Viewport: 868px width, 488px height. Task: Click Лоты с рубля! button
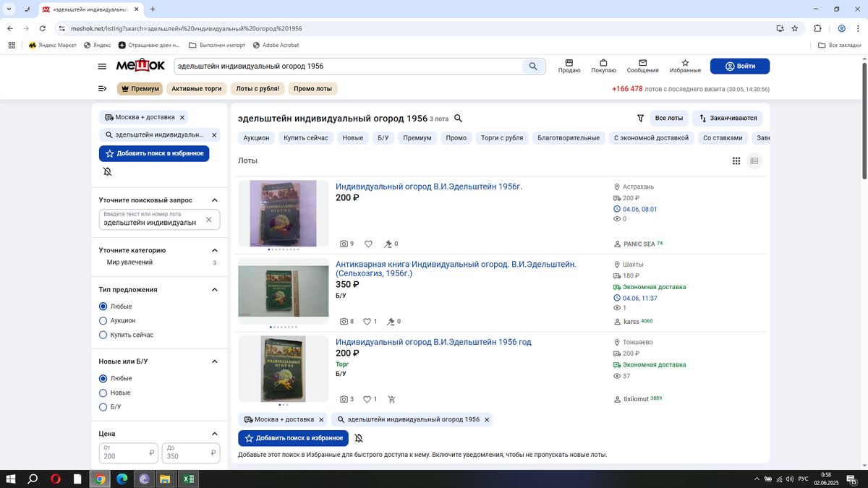point(258,89)
